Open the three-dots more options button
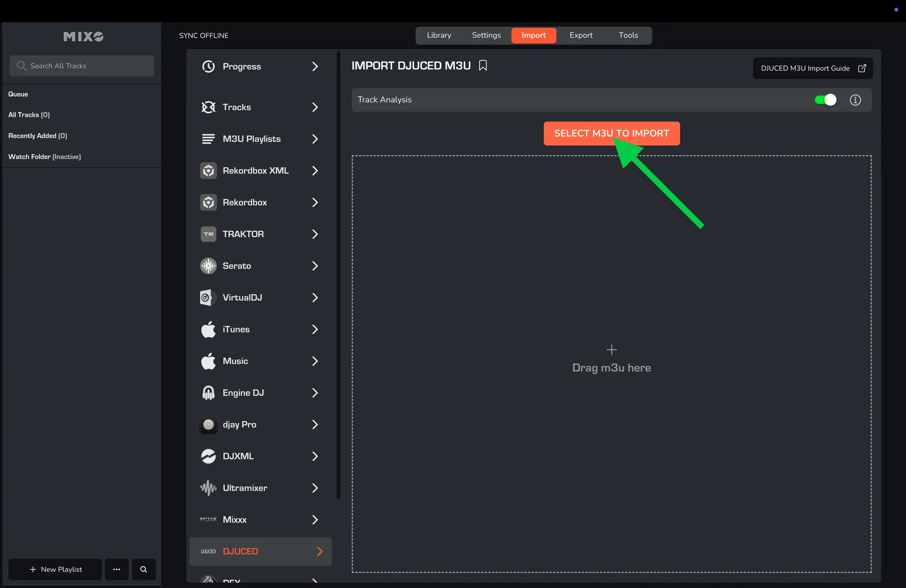Image resolution: width=906 pixels, height=588 pixels. coord(116,569)
